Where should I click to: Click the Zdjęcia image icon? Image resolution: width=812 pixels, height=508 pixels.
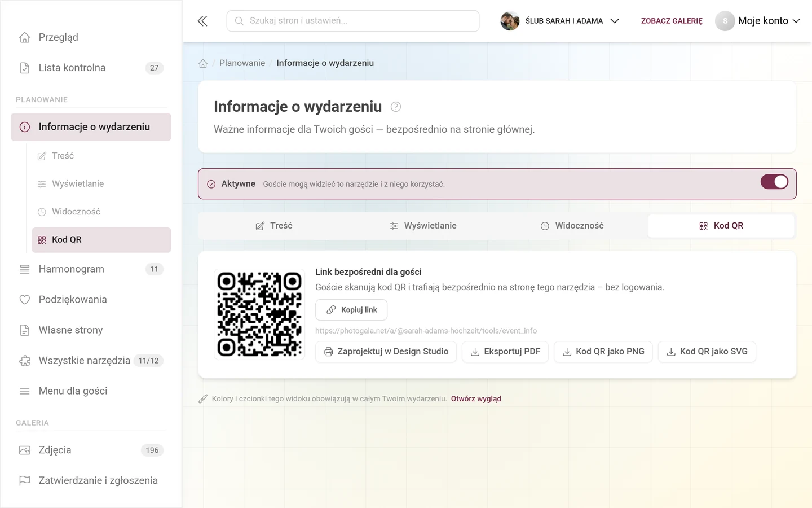(25, 450)
